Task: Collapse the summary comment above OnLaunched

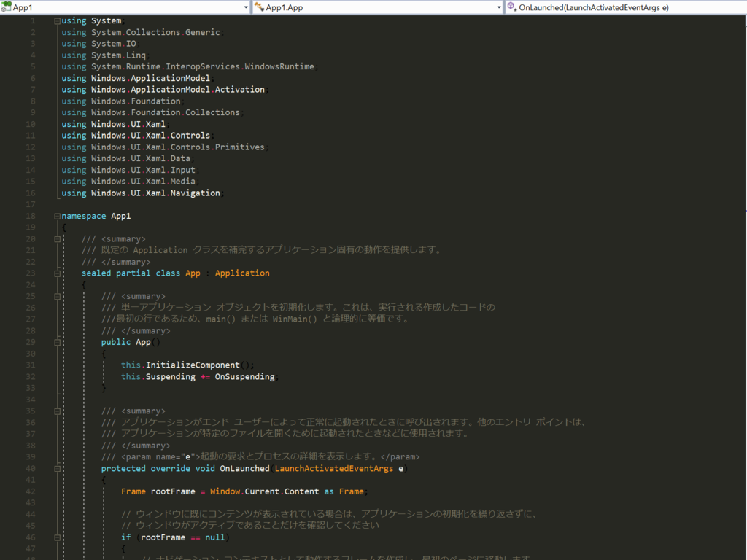Action: pos(57,411)
